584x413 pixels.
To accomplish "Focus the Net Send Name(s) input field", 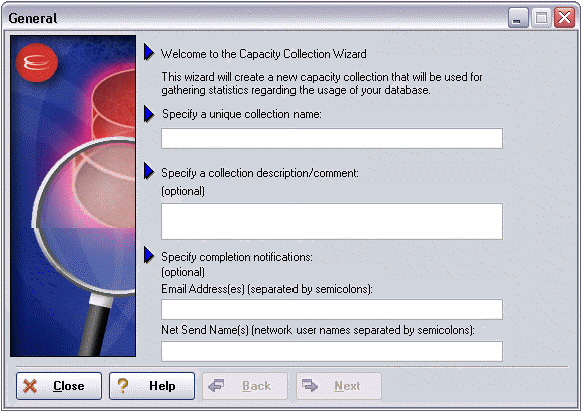I will 332,351.
